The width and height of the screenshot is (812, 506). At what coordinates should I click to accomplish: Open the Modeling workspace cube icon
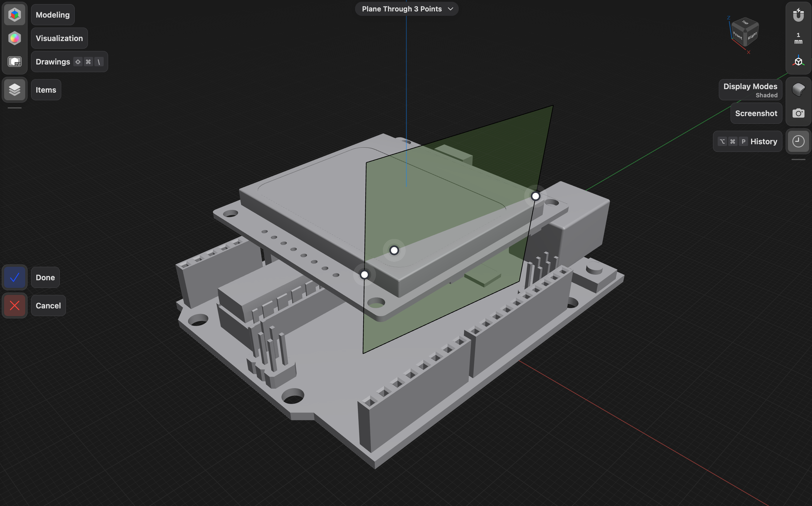click(x=15, y=15)
